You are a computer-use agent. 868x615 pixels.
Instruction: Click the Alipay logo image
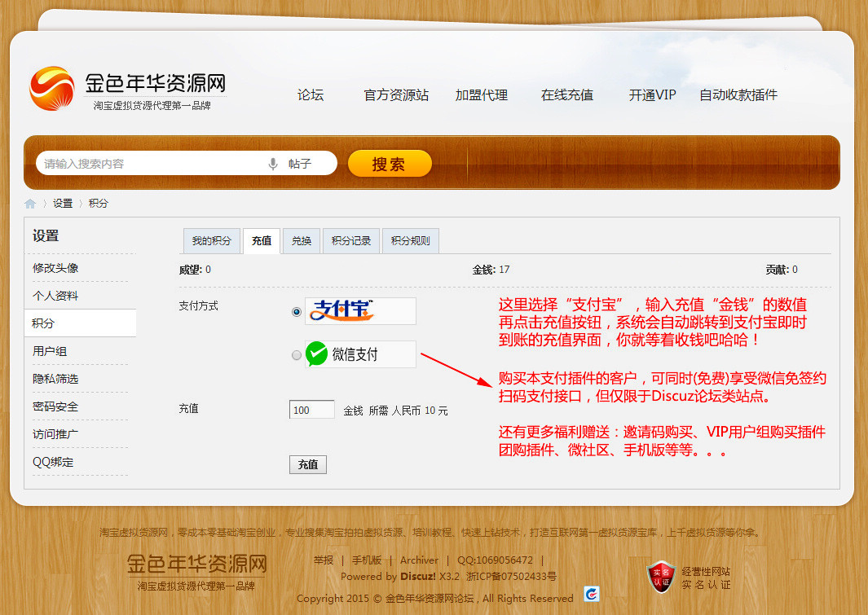coord(360,311)
